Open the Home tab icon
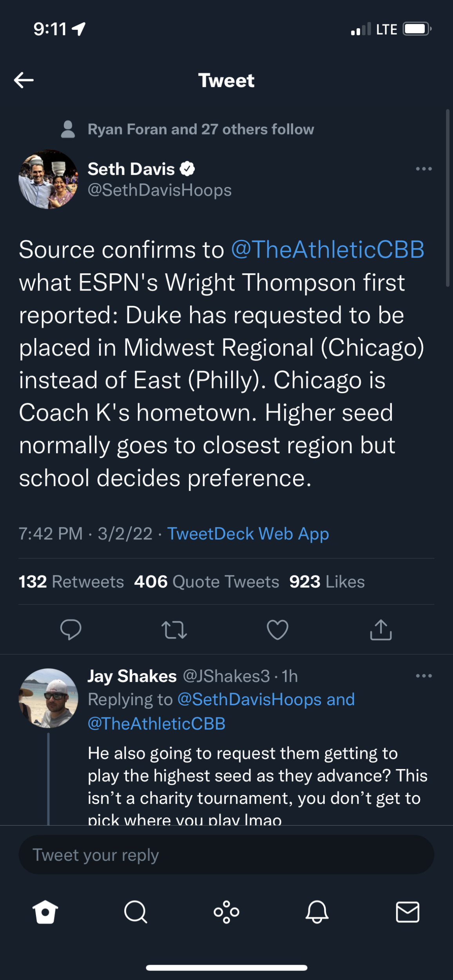The height and width of the screenshot is (980, 453). click(x=45, y=912)
